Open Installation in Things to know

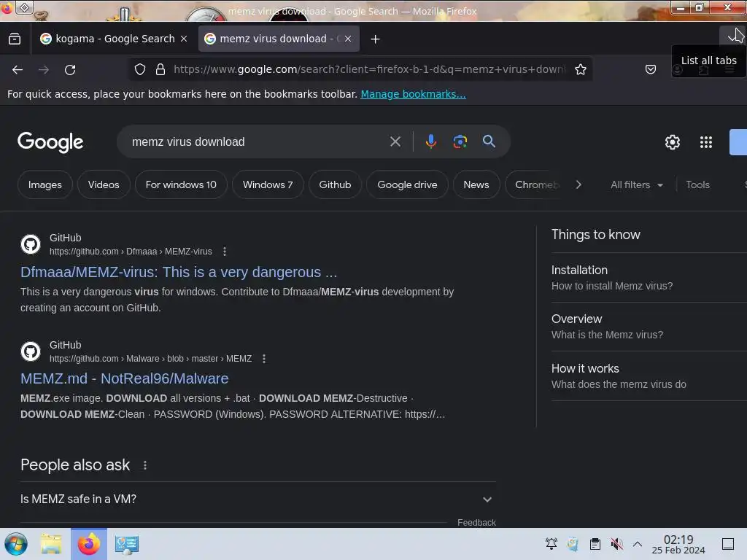[x=649, y=278]
